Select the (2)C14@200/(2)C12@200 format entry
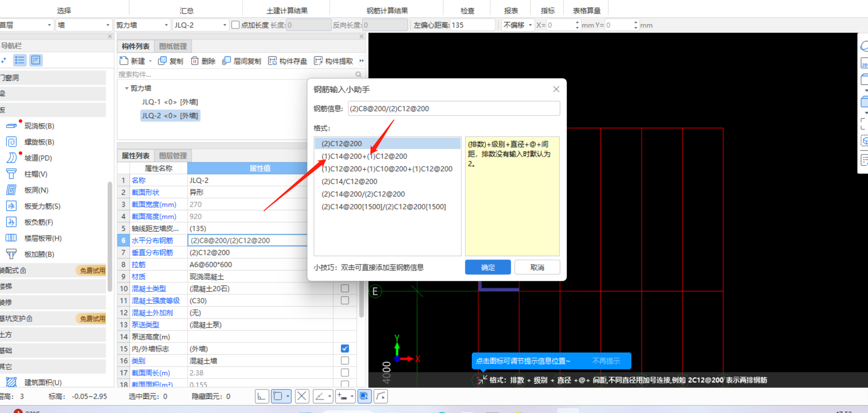 pos(363,194)
